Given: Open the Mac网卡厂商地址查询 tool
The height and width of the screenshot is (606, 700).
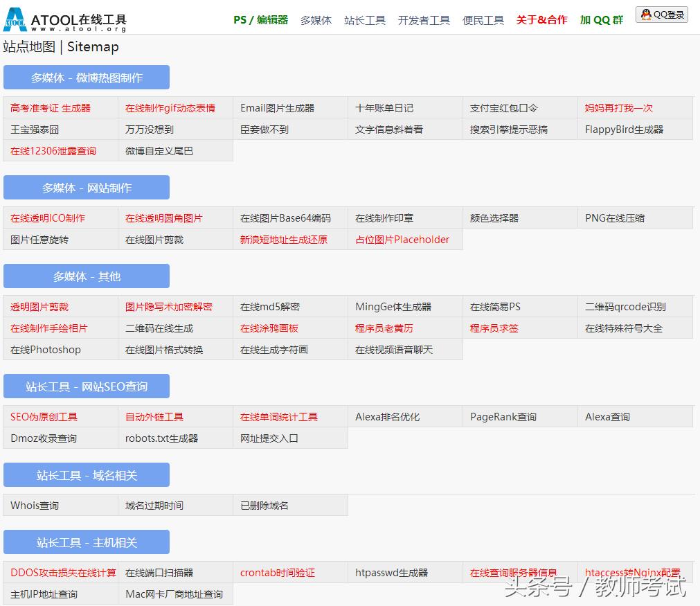Looking at the screenshot, I should click(174, 594).
